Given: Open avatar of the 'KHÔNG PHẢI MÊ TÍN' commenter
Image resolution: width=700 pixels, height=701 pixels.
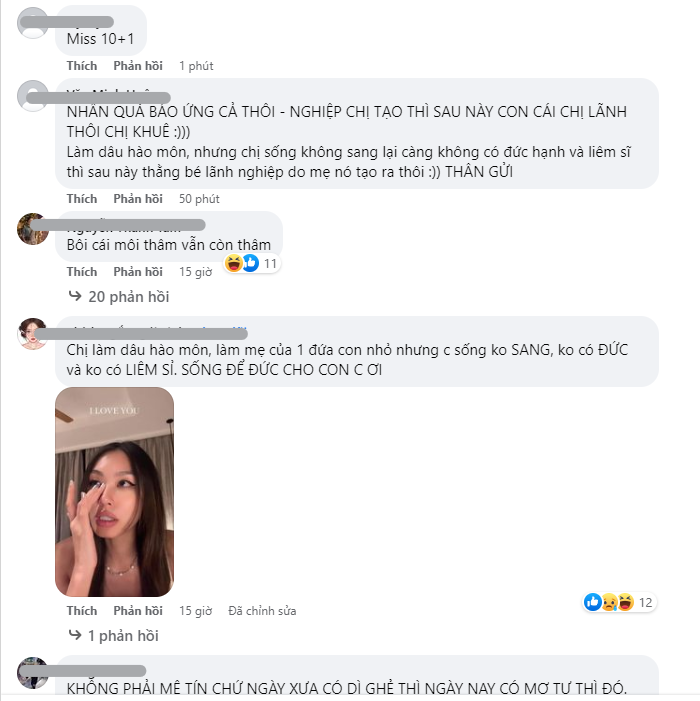Looking at the screenshot, I should (x=32, y=672).
